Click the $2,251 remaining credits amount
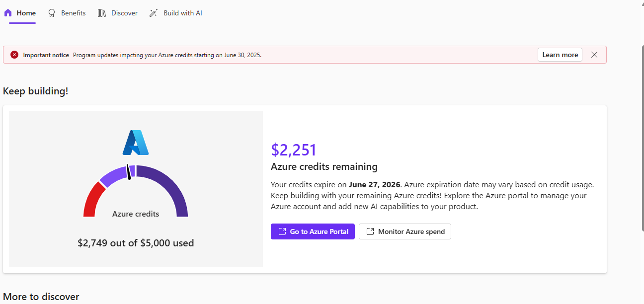Viewport: 644px width, 304px height. [x=294, y=150]
